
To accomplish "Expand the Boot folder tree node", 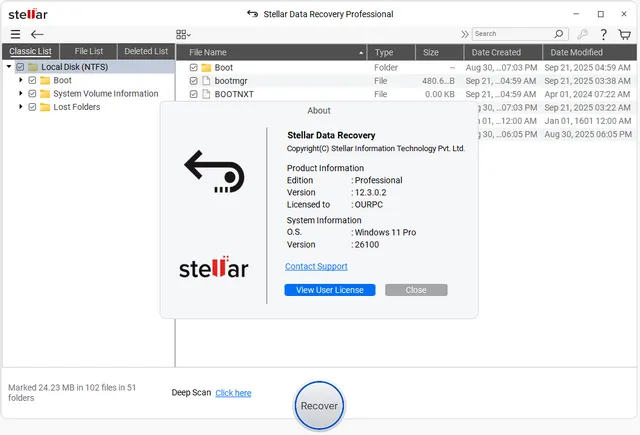I will 20,80.
